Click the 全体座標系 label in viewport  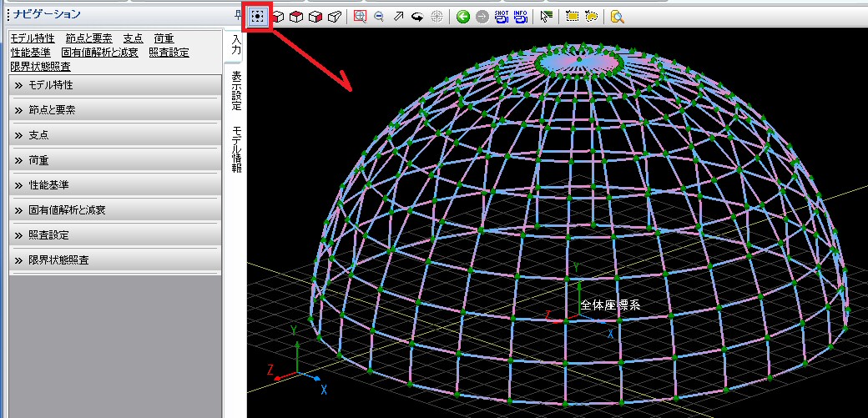[x=610, y=305]
